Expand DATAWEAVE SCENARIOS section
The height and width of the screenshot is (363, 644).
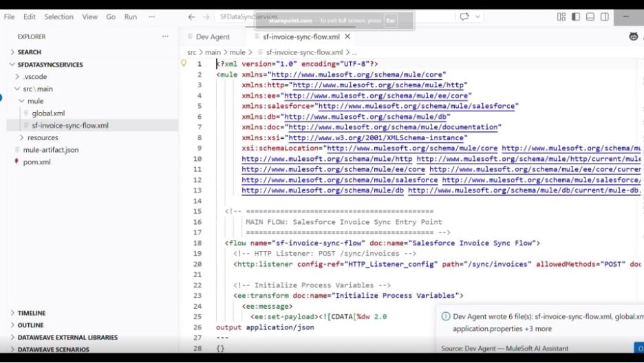click(54, 349)
